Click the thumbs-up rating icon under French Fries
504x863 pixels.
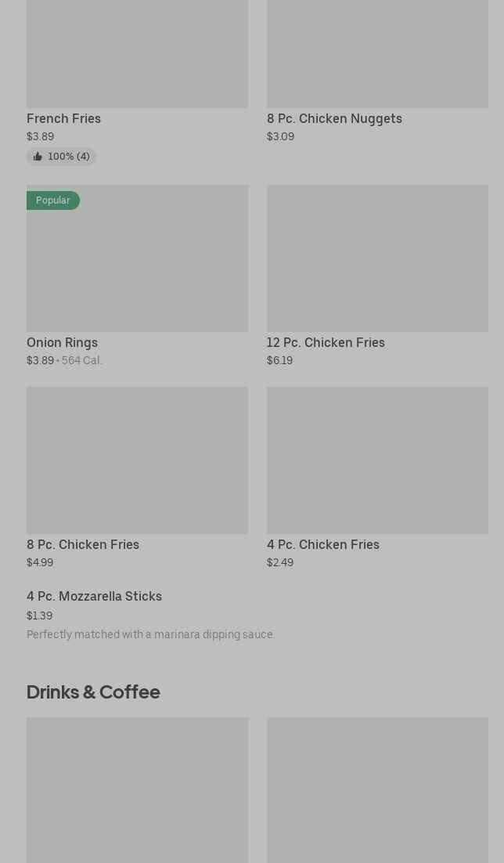[38, 157]
